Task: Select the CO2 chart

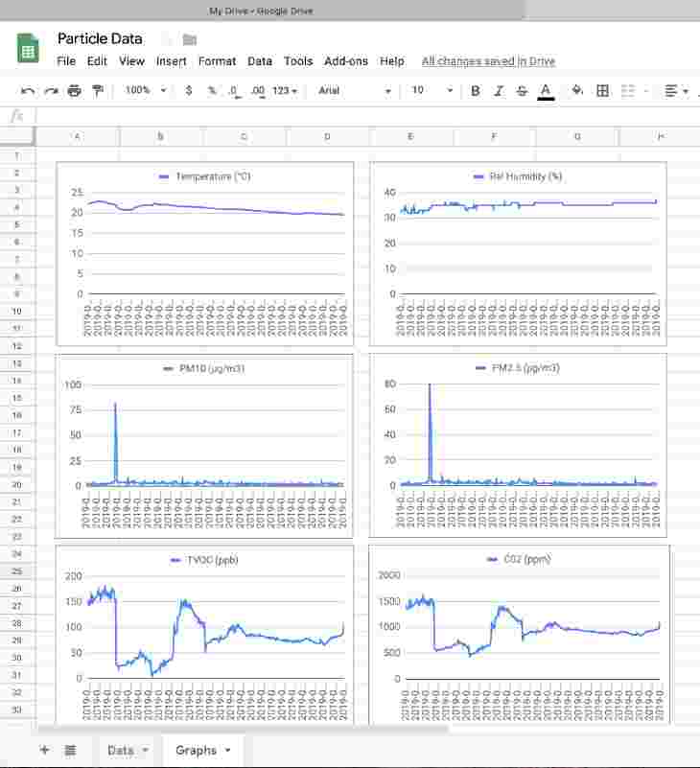Action: point(519,635)
